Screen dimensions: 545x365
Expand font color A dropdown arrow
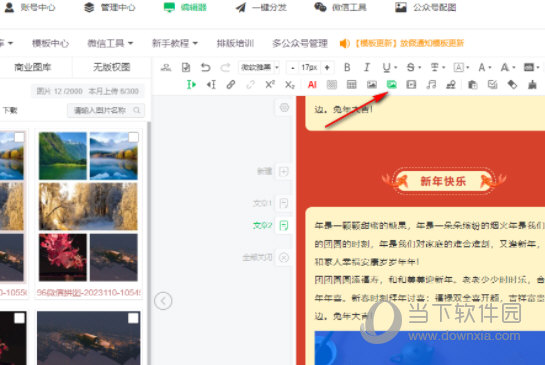pyautogui.click(x=490, y=67)
